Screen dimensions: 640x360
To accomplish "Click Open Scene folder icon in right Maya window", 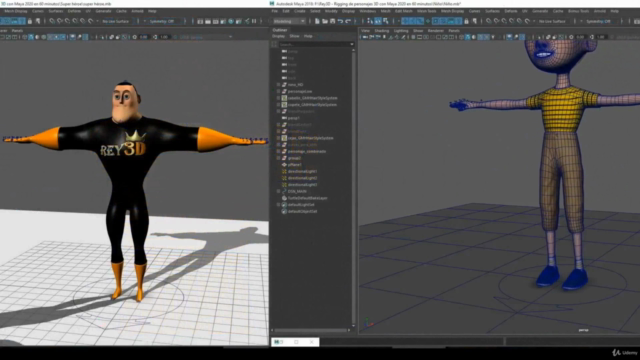I will click(x=325, y=21).
